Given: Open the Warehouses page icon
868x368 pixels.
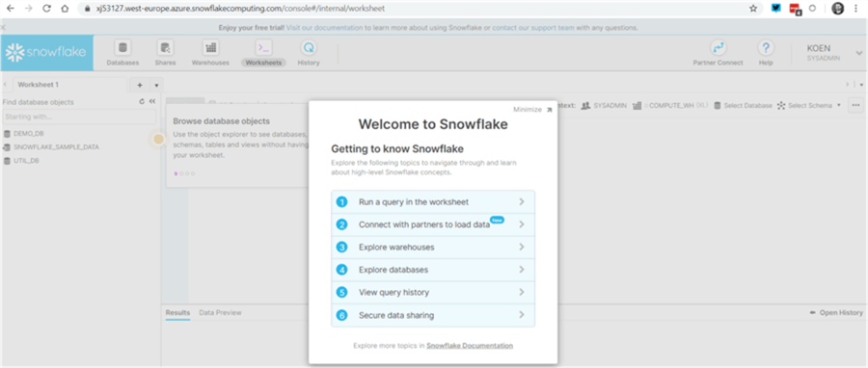Looking at the screenshot, I should 210,48.
